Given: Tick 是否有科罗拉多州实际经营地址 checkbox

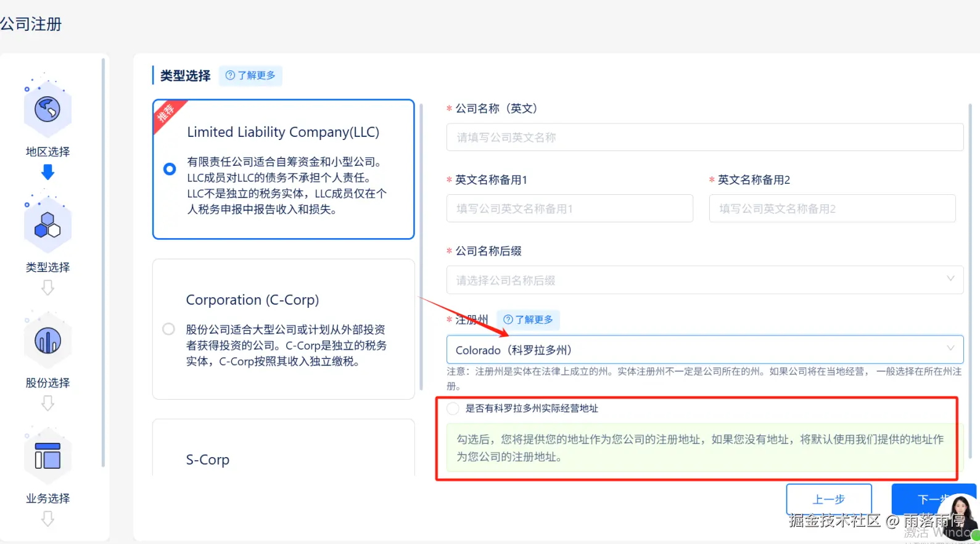Looking at the screenshot, I should [x=453, y=408].
